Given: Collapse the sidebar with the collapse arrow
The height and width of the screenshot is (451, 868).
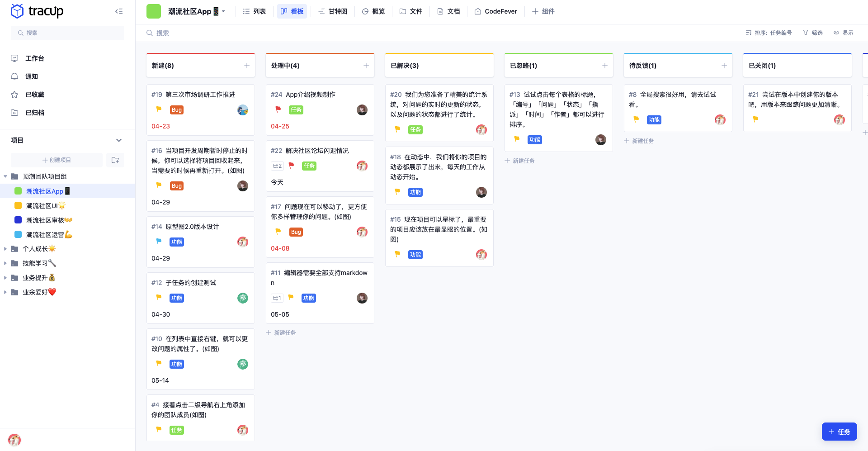Looking at the screenshot, I should tap(118, 11).
